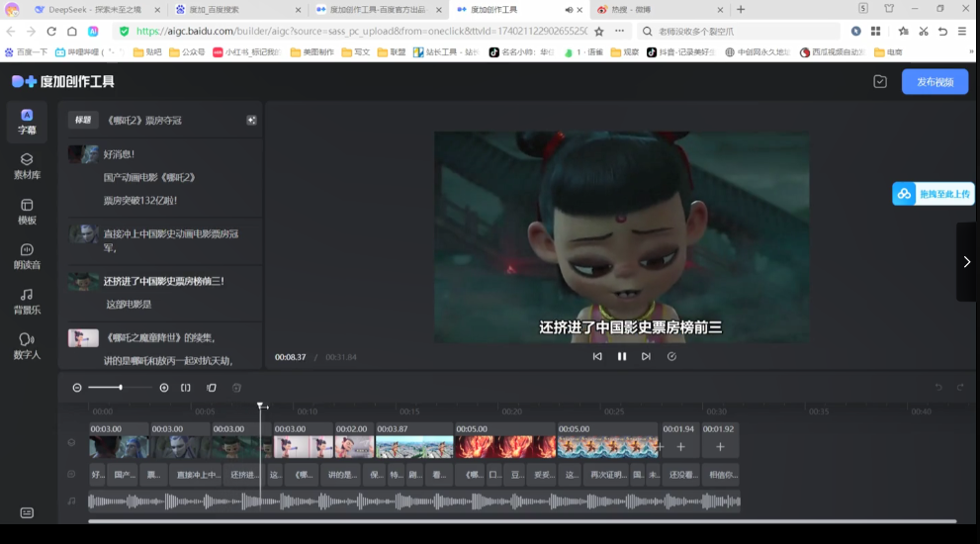980x544 pixels.
Task: Select subtitle line 票房突破132亿啦!
Action: coord(140,201)
